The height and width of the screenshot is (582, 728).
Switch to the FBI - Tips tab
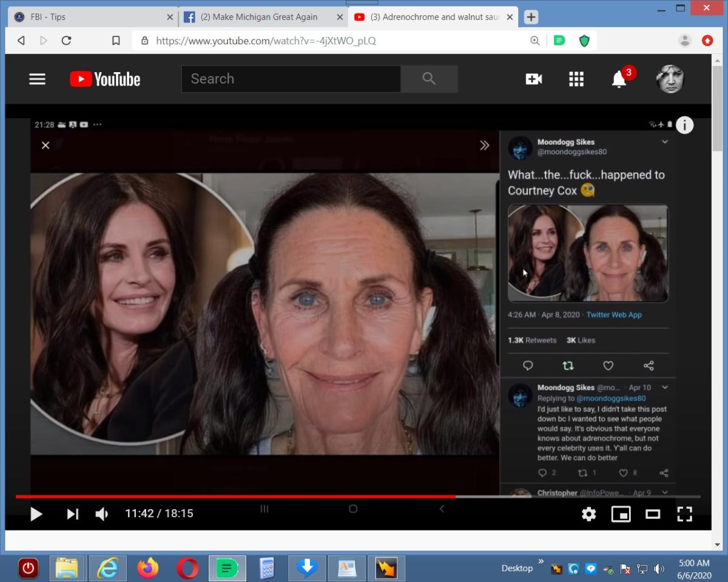91,17
